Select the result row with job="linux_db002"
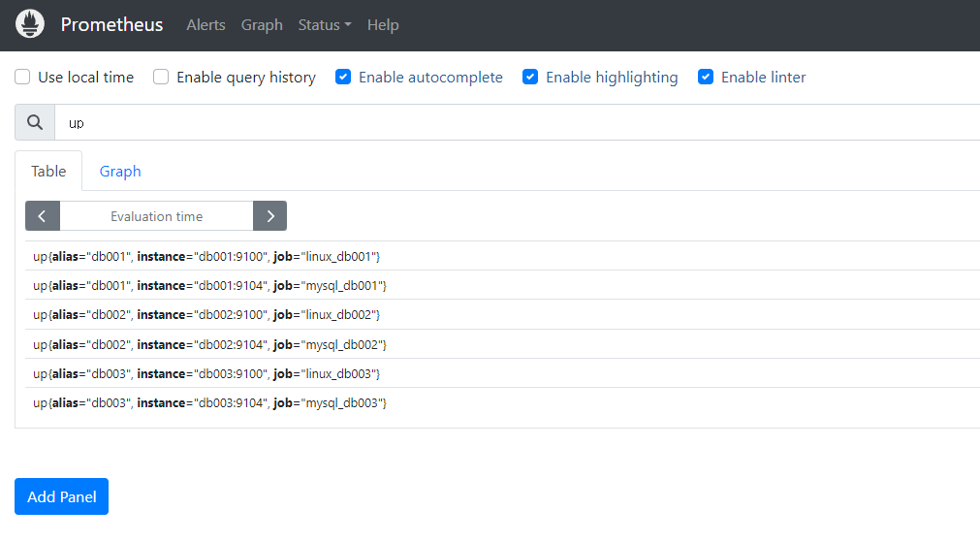Image resolution: width=980 pixels, height=542 pixels. [502, 314]
